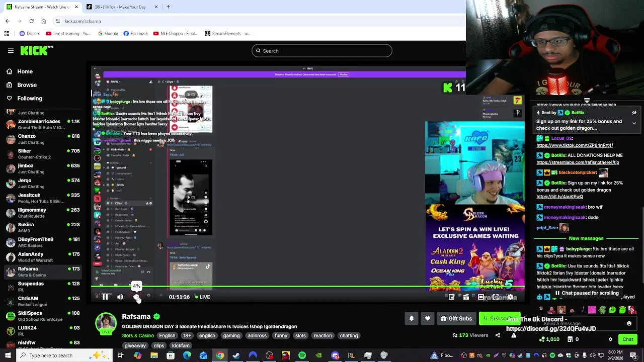Click the green stream progress bar
The height and width of the screenshot is (362, 644).
click(x=308, y=287)
